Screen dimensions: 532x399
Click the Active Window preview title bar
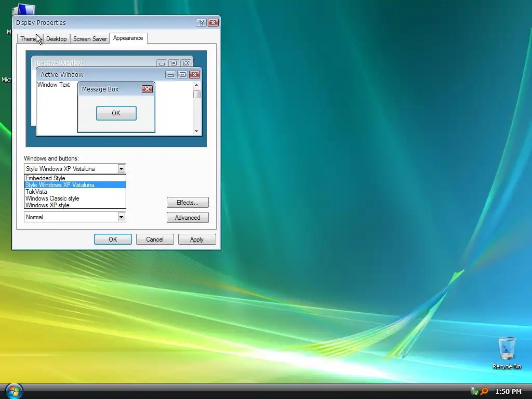[x=119, y=75]
